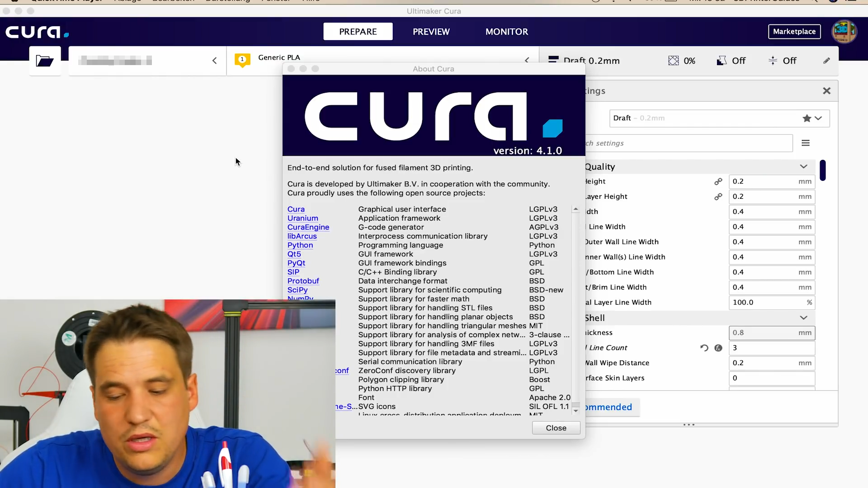Collapse the Quality section
The height and width of the screenshot is (488, 868).
pos(803,167)
